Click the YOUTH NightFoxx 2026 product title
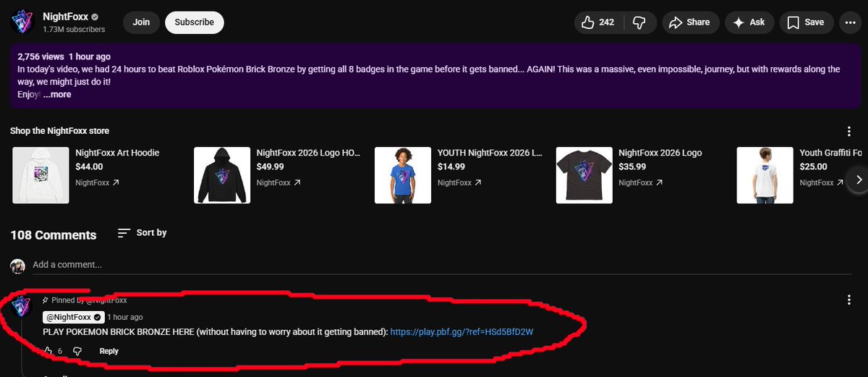The width and height of the screenshot is (868, 377). 490,153
